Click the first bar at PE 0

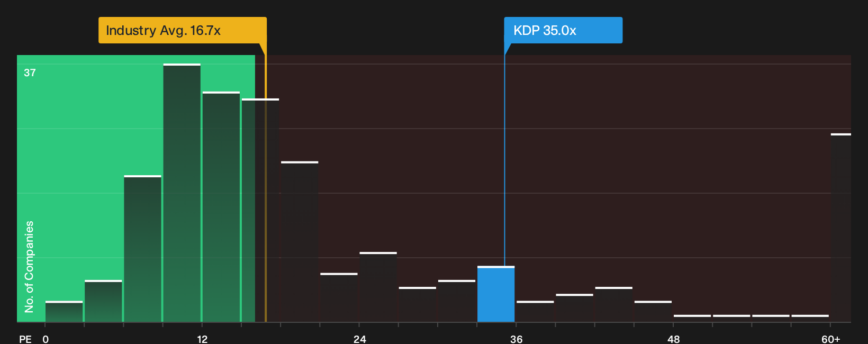(x=64, y=312)
